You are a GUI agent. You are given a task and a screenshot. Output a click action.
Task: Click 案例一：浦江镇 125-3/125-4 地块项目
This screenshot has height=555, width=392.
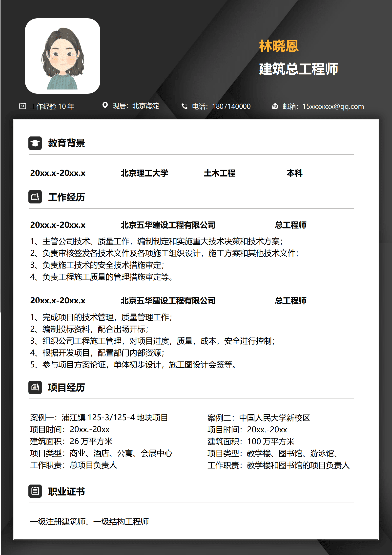[99, 418]
